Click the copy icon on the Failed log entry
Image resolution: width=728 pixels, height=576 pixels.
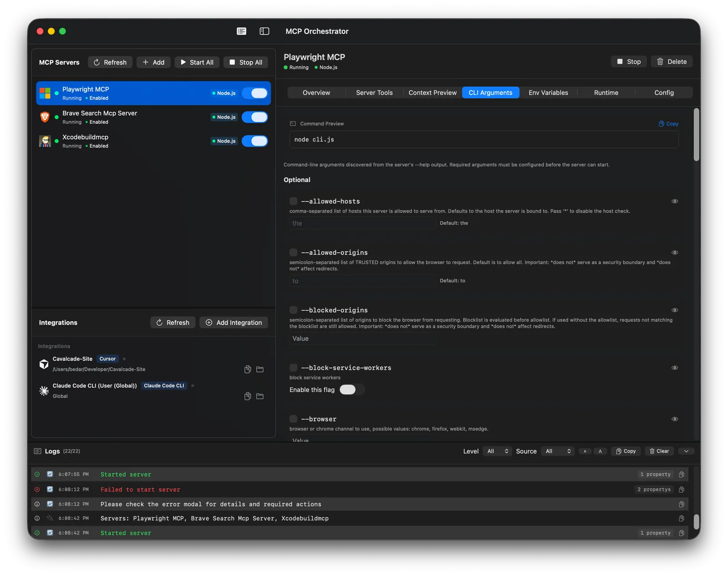coord(681,489)
